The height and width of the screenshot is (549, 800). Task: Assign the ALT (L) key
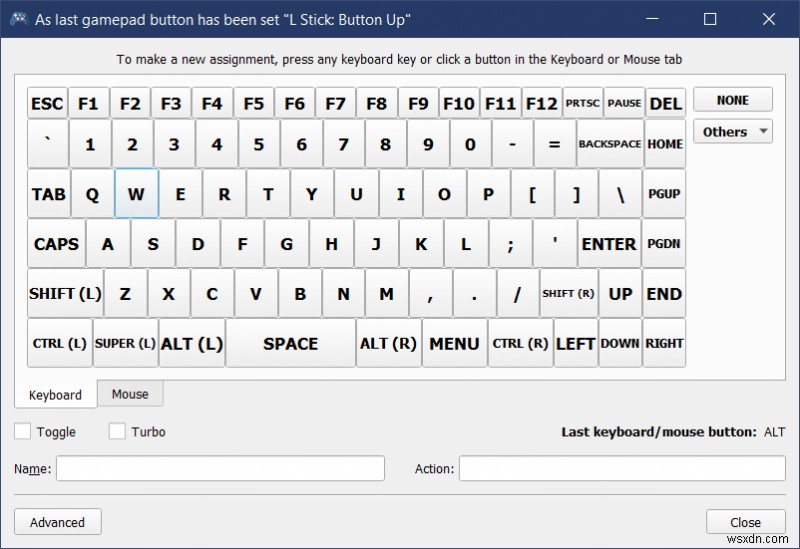coord(192,343)
